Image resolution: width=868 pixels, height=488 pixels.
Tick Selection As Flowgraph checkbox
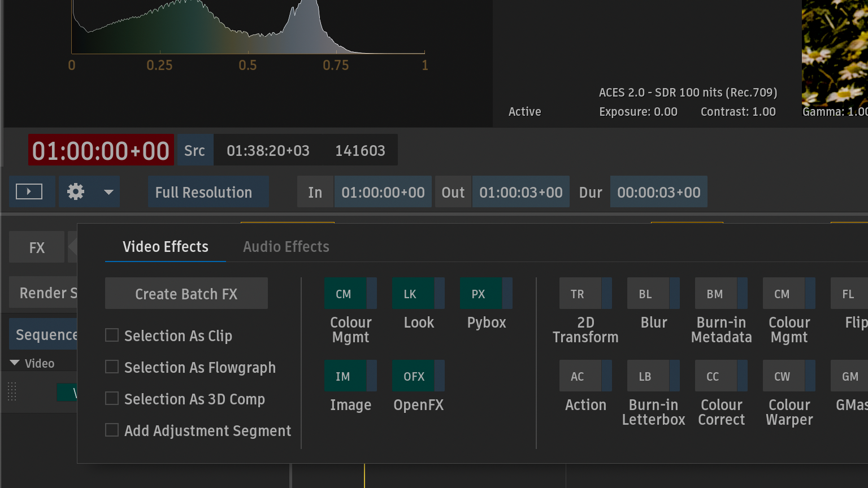(x=112, y=367)
